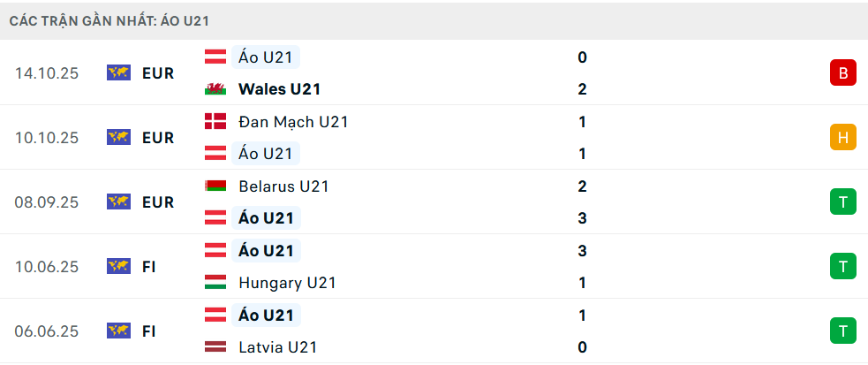Open Latvia U21 team link
868x365 pixels.
click(x=277, y=347)
